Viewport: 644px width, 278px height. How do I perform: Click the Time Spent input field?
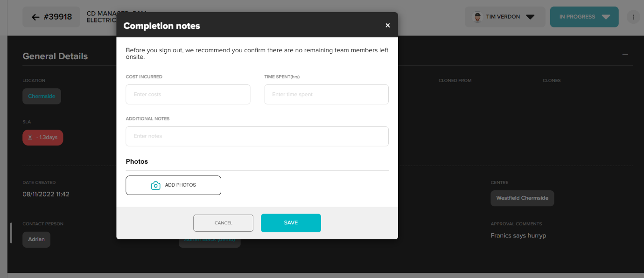point(326,94)
